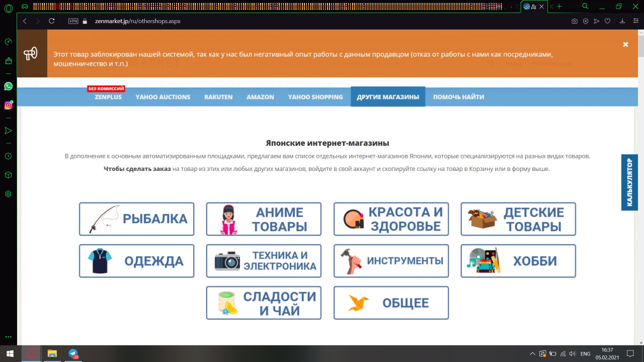
Task: Select the ДРУГИЕ МАГАЗИНЫ tab
Action: (388, 97)
